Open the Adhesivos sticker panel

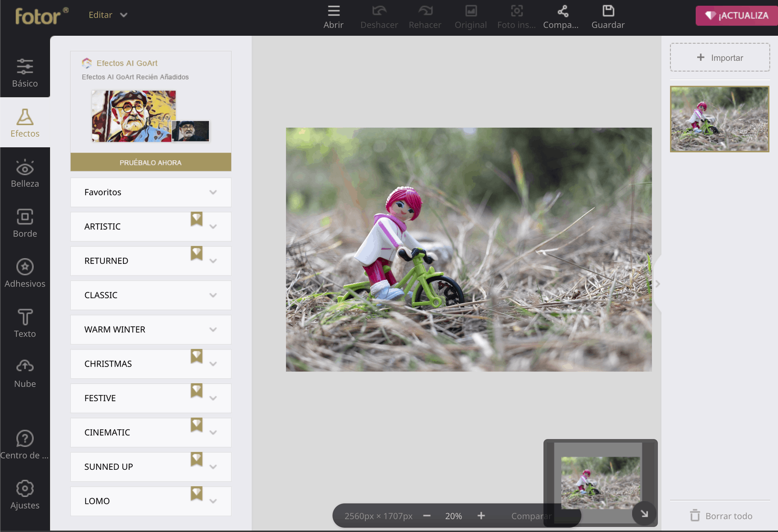click(25, 274)
